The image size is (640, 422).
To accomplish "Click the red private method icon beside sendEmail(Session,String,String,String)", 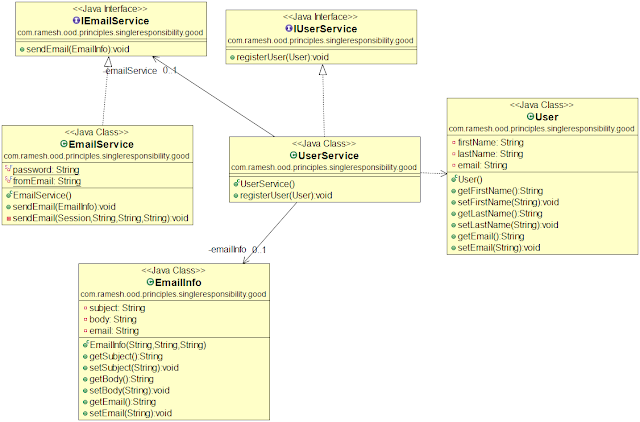I will [9, 218].
